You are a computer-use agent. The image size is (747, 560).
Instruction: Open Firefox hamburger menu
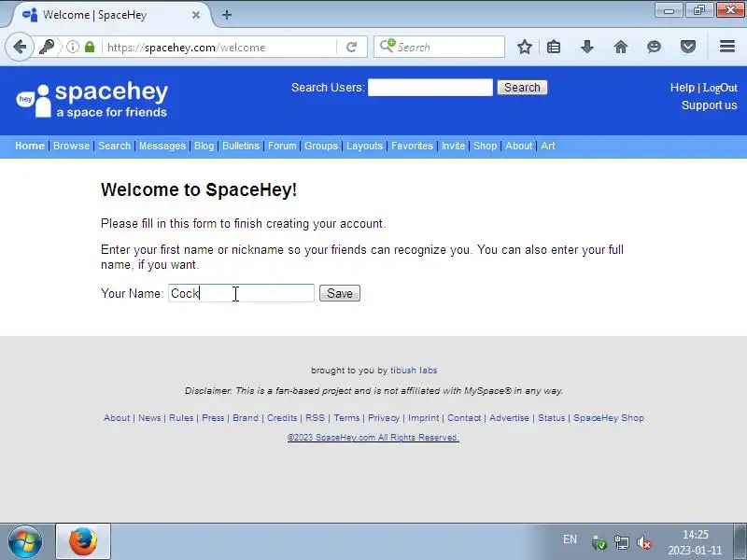[727, 46]
